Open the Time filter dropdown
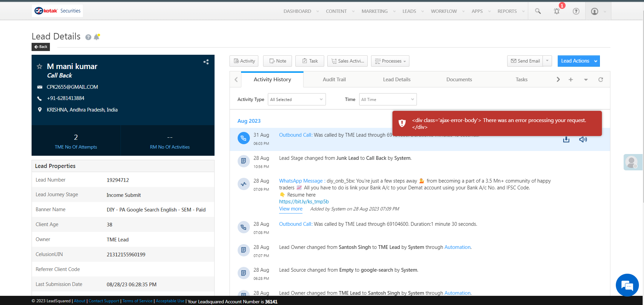 click(387, 99)
